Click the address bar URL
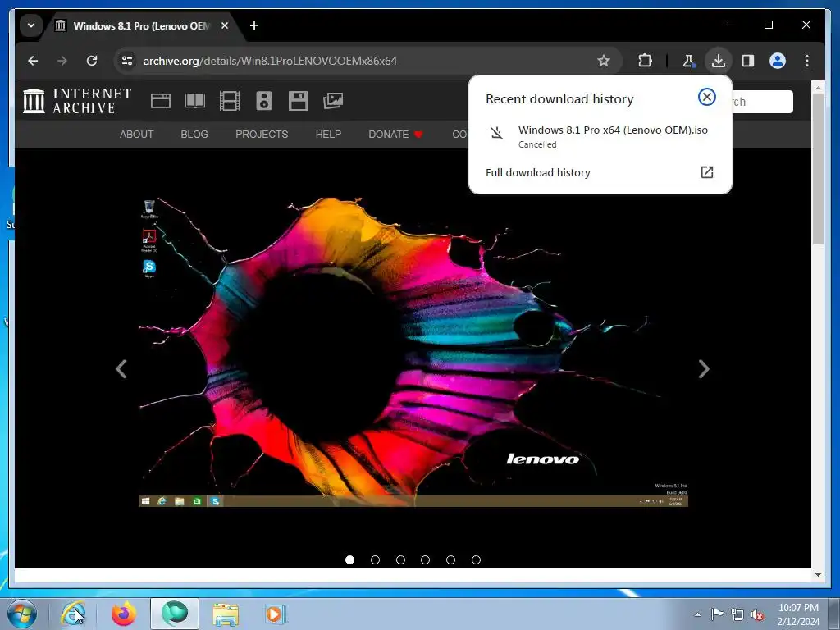840x630 pixels. tap(270, 61)
